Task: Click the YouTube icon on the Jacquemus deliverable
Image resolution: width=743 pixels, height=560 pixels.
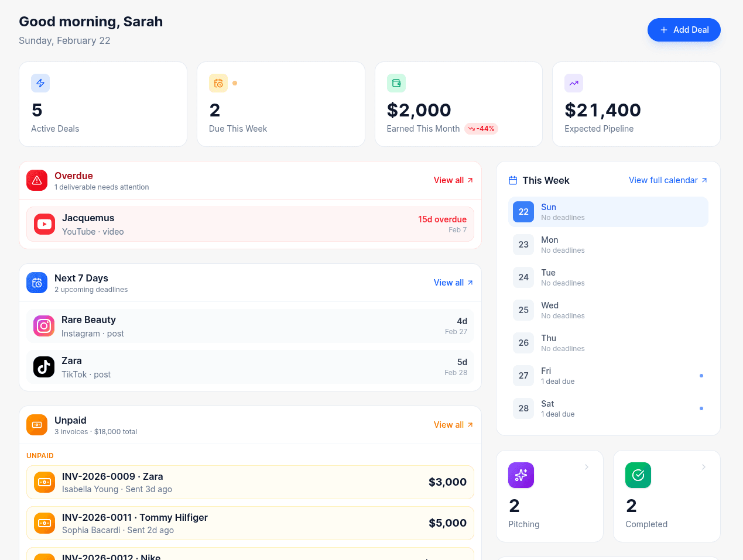Action: pyautogui.click(x=44, y=224)
